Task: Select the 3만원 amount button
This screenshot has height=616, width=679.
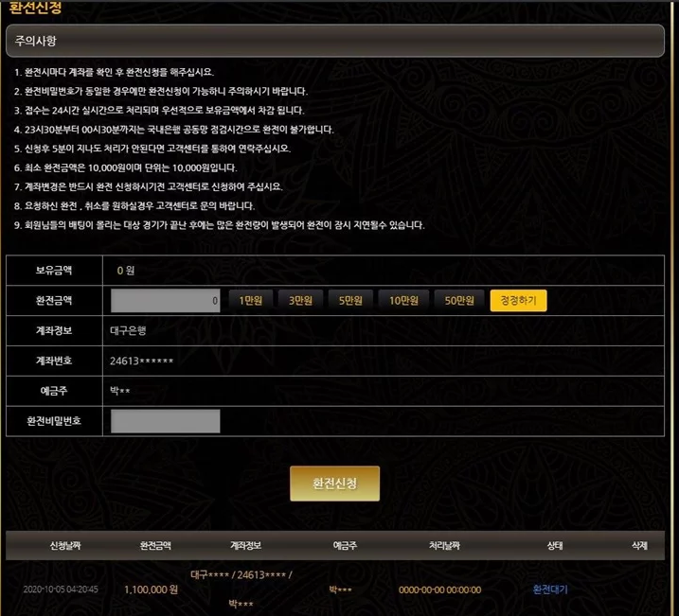Action: 301,301
